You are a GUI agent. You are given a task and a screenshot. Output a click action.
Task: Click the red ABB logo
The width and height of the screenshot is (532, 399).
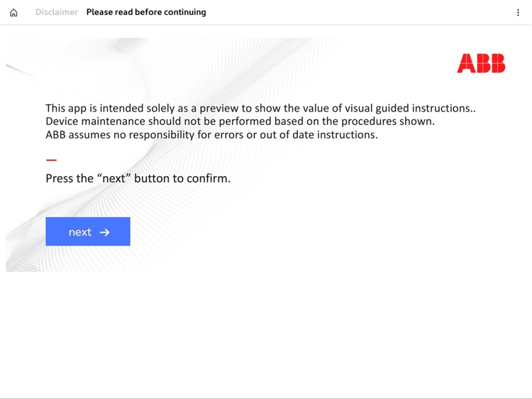tap(481, 64)
